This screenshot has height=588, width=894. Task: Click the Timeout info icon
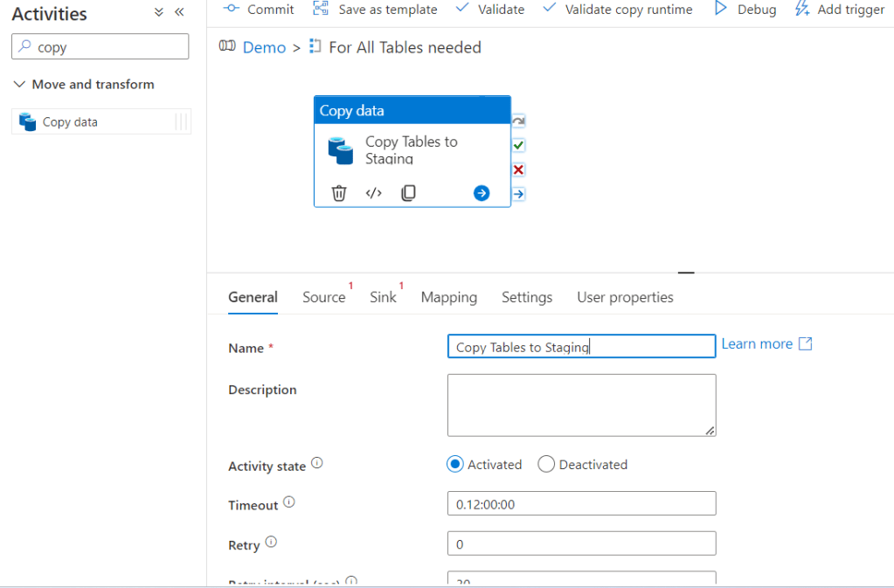289,503
